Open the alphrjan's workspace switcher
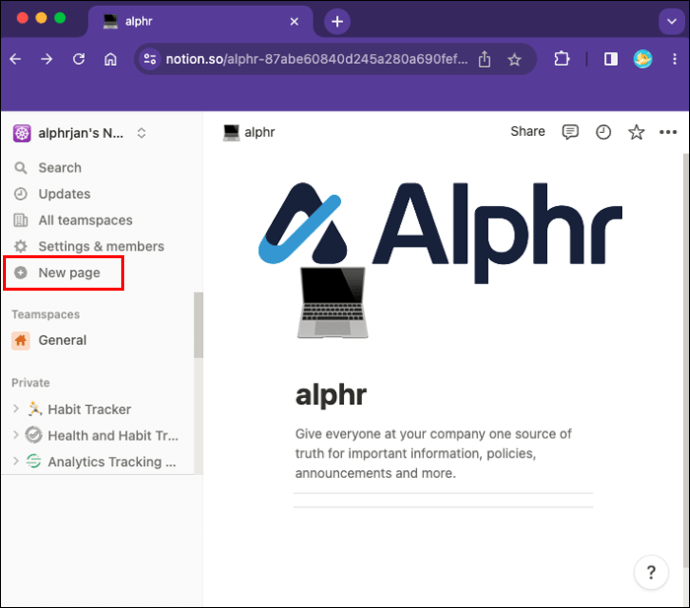The height and width of the screenshot is (608, 690). click(x=80, y=133)
